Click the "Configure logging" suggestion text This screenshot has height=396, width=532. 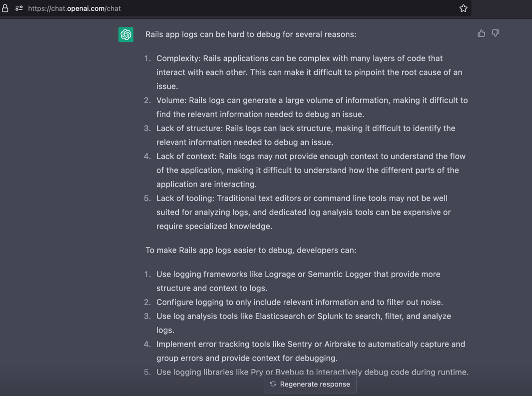299,302
